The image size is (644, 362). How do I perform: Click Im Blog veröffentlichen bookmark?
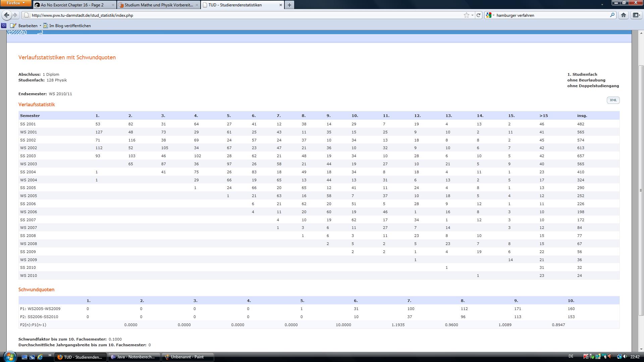(67, 25)
